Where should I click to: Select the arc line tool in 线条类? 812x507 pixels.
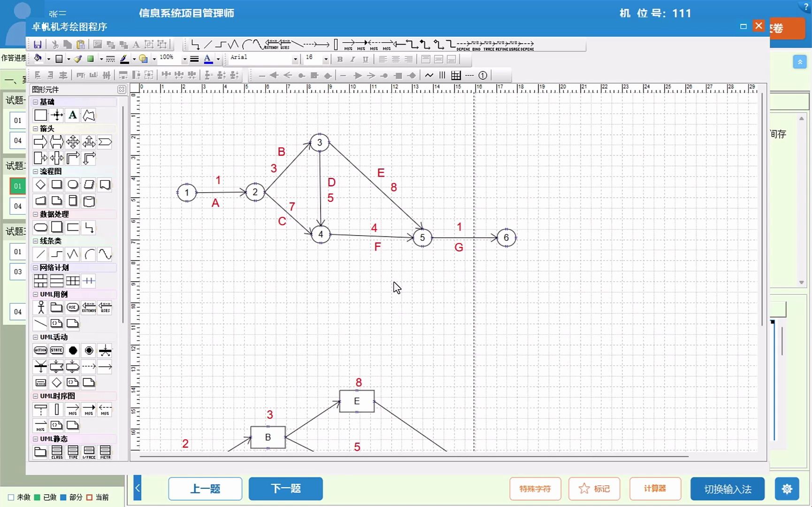tap(89, 254)
